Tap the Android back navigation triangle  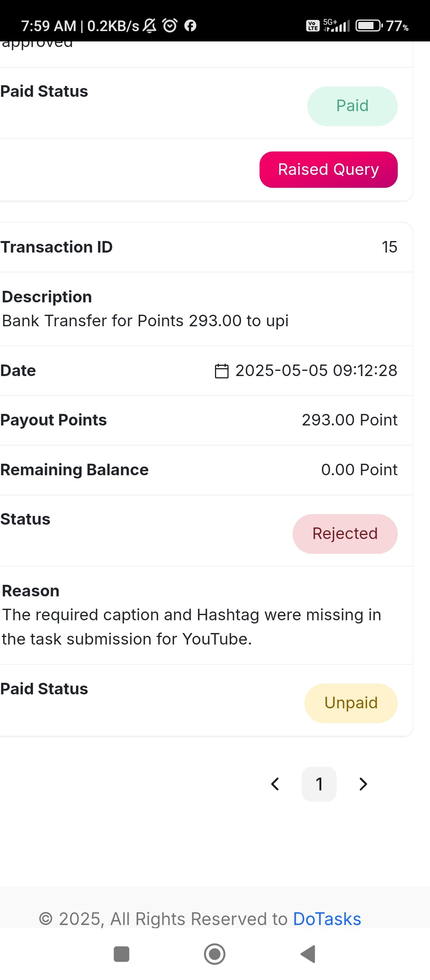pos(308,954)
